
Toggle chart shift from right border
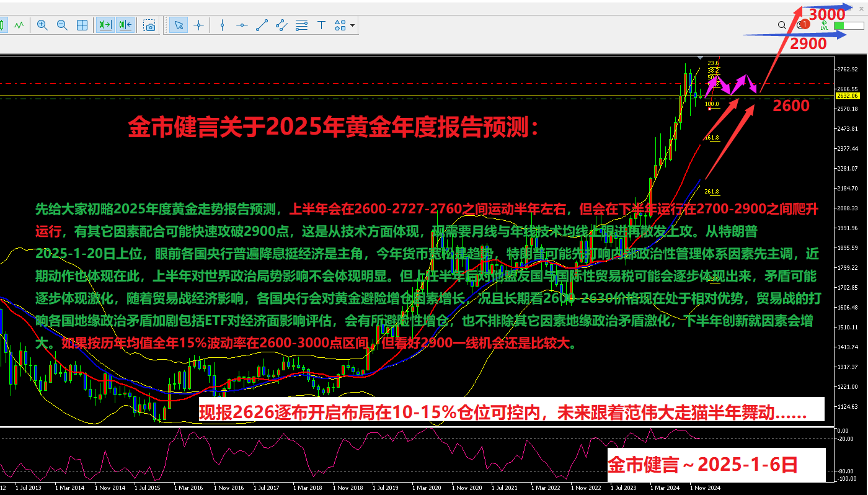pos(125,25)
